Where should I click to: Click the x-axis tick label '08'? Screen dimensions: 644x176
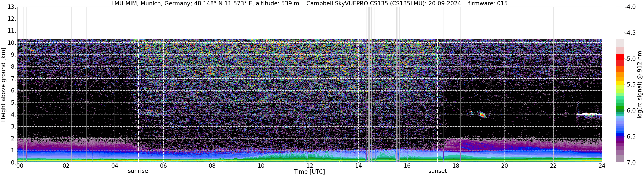click(212, 166)
